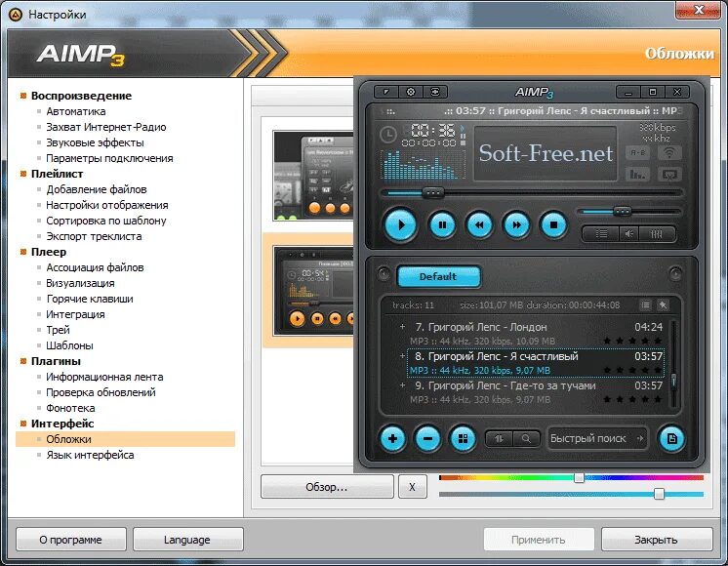Click the magnifier search icon in playlist
Viewport: 728px width, 566px height.
526,439
